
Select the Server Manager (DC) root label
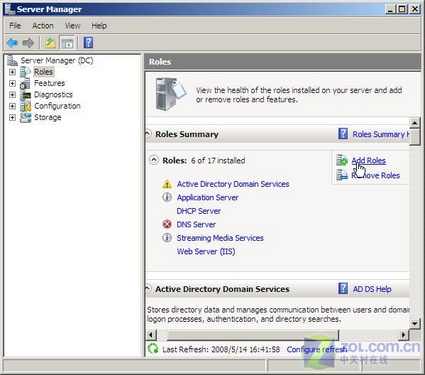(x=57, y=60)
